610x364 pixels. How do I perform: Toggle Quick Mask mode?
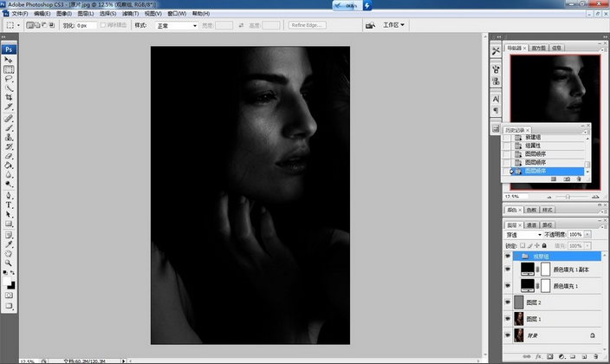[x=9, y=296]
